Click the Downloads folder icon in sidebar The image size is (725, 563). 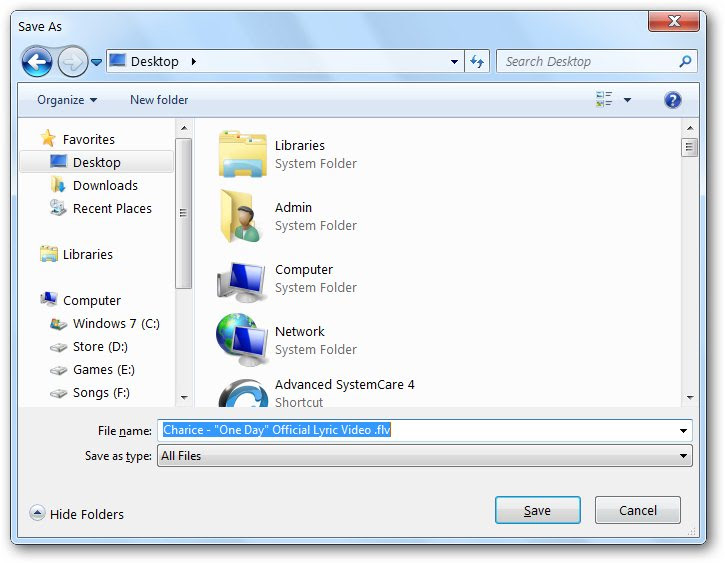[x=58, y=185]
